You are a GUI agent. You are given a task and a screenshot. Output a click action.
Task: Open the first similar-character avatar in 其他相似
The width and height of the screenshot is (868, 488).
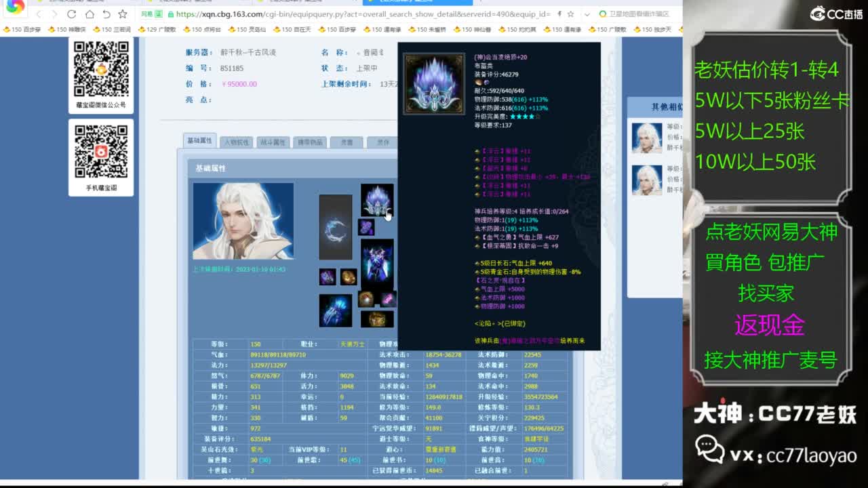click(x=647, y=138)
